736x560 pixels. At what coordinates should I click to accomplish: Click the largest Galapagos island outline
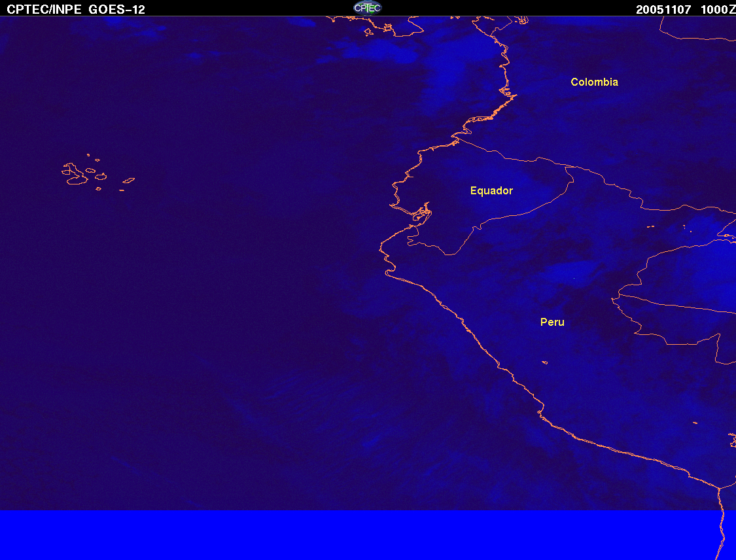(75, 174)
